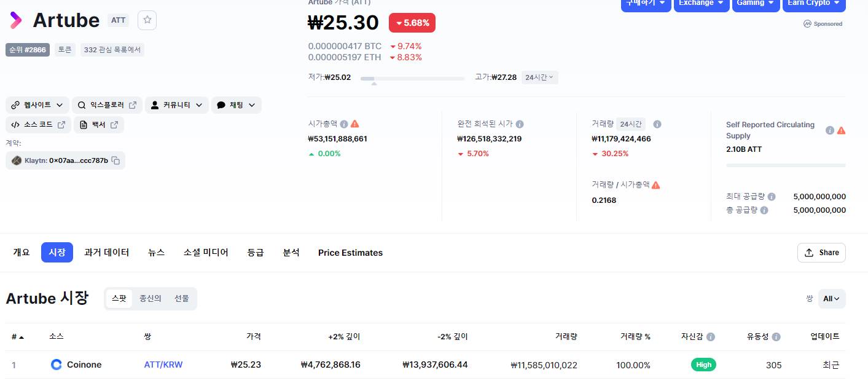Sort by 업데이트 column header

pyautogui.click(x=825, y=337)
